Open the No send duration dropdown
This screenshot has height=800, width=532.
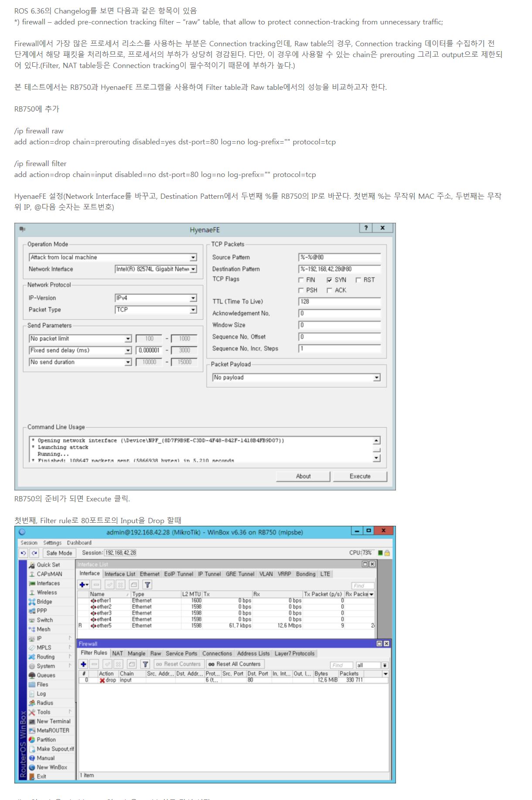click(x=128, y=362)
